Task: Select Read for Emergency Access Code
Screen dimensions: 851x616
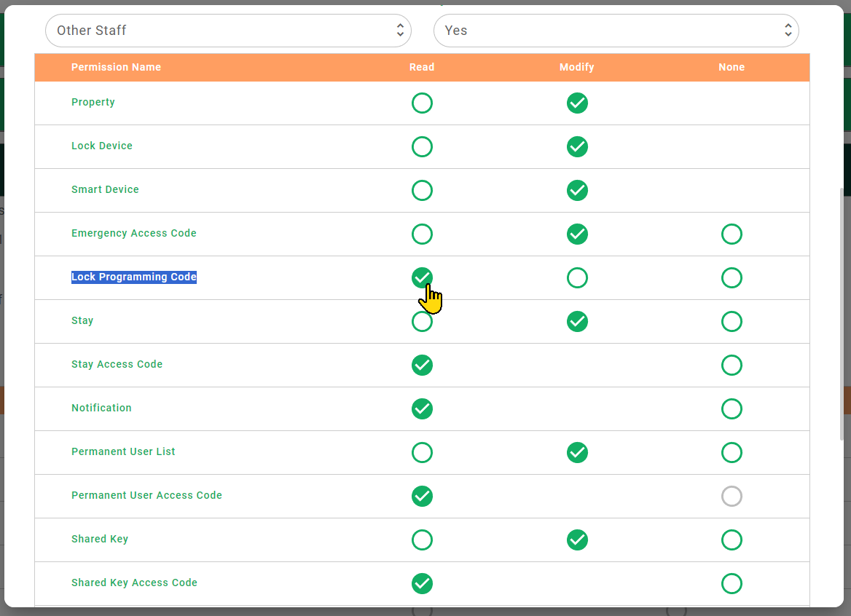Action: (422, 234)
